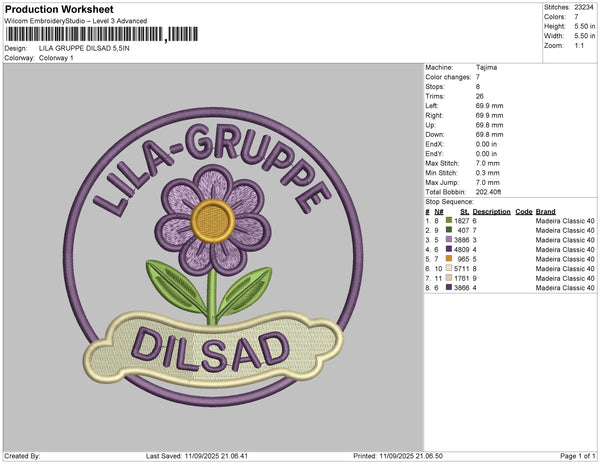The width and height of the screenshot is (600, 464).
Task: Select the orange swatch in stop 5
Action: point(449,259)
